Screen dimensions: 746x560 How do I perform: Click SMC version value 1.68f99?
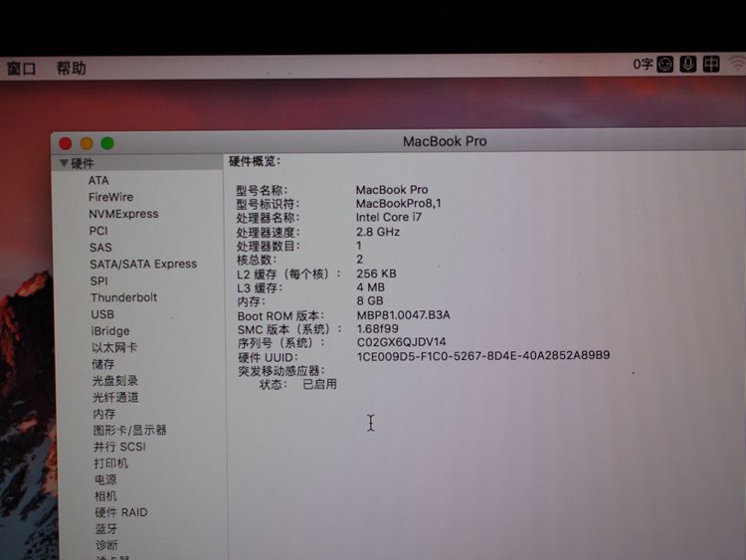tap(378, 329)
